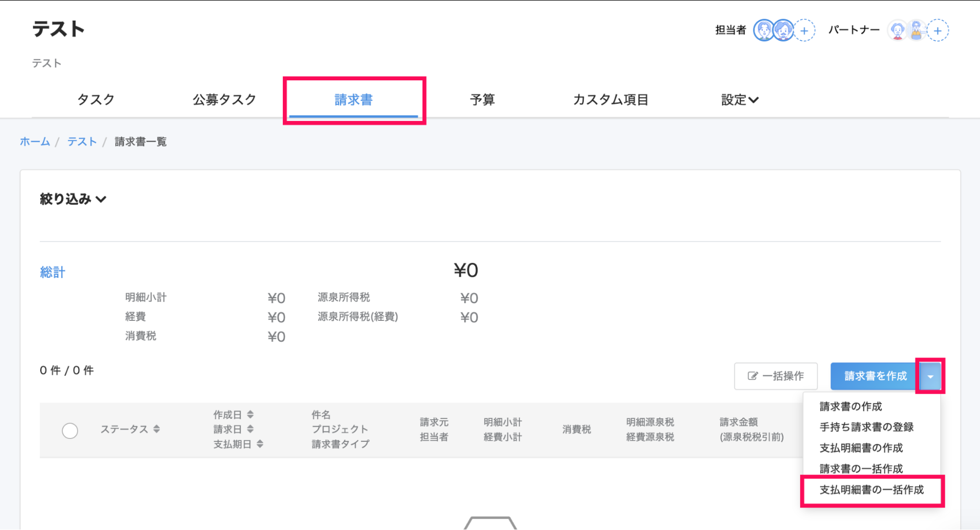Expand the 絞り込み filter section
Viewport: 980px width, 530px height.
tap(73, 199)
